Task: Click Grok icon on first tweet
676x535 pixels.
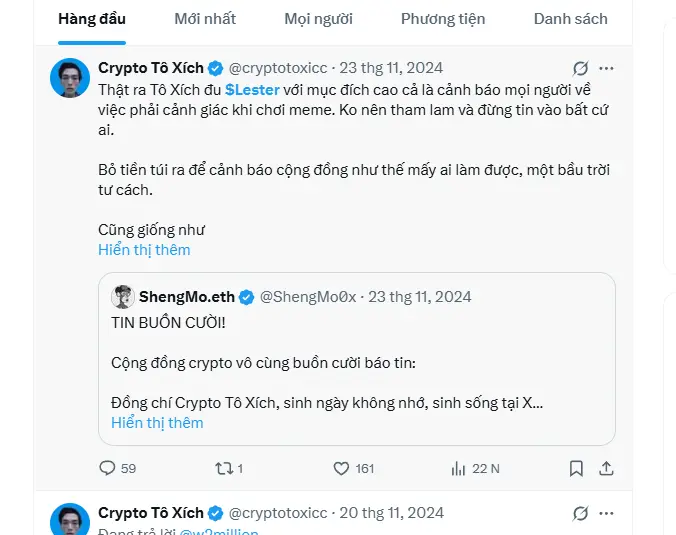Action: 580,69
